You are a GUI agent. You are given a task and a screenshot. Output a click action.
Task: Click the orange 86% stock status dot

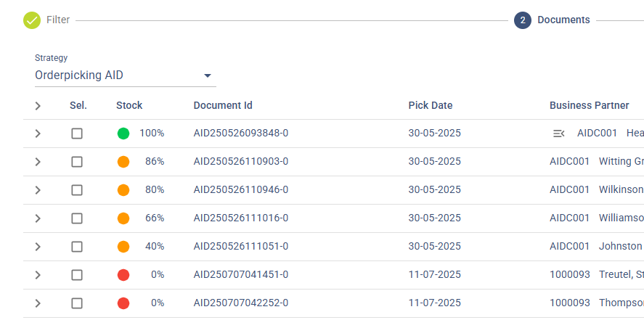(123, 162)
